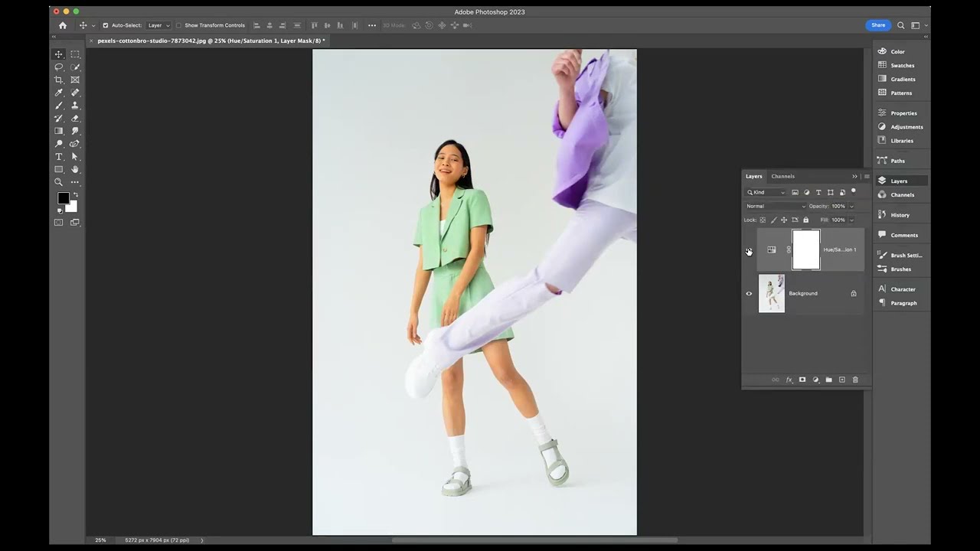Enable Show Transform Controls checkbox
This screenshot has width=980, height=551.
[178, 25]
